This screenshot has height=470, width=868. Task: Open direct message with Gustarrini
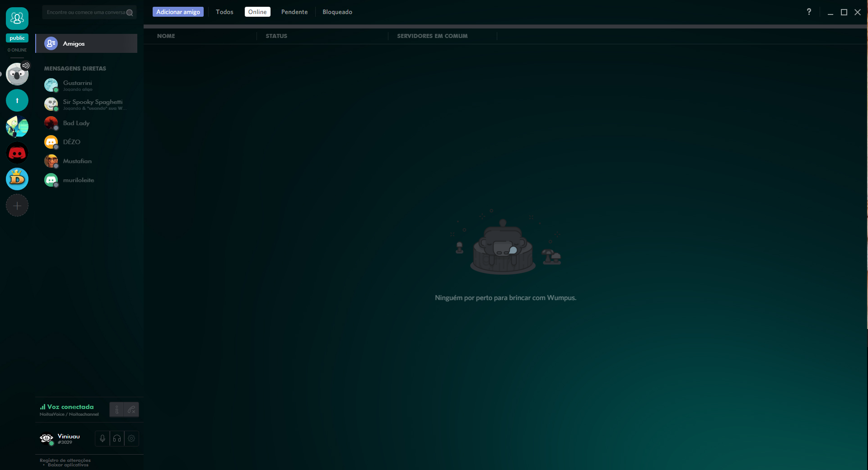click(x=86, y=85)
